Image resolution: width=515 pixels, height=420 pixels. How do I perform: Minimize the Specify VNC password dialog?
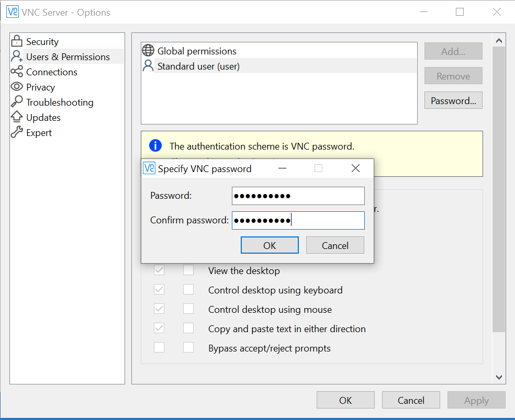[x=282, y=168]
